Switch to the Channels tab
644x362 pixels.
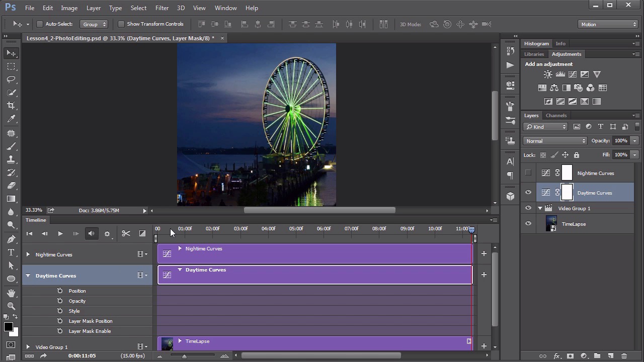click(x=556, y=115)
